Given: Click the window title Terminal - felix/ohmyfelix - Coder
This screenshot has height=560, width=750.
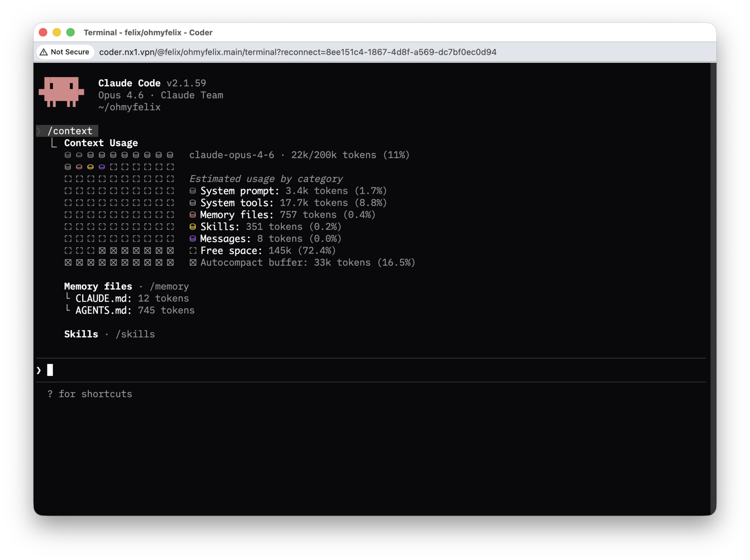Looking at the screenshot, I should [x=148, y=32].
